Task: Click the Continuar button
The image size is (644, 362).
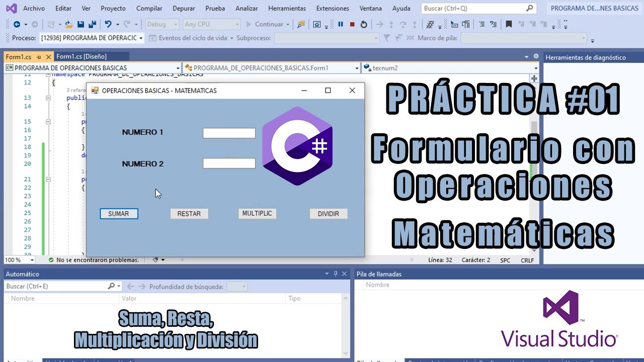Action: [x=268, y=24]
